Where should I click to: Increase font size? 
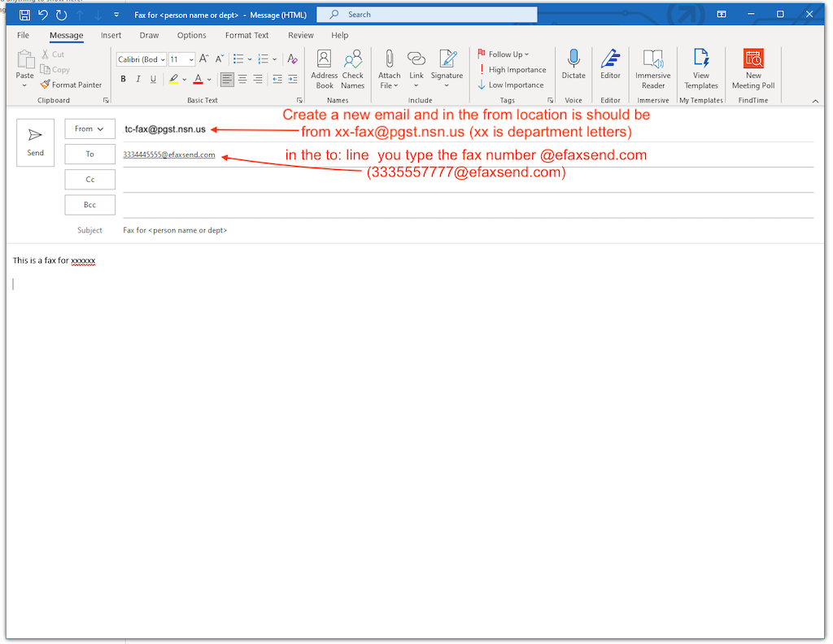[204, 59]
